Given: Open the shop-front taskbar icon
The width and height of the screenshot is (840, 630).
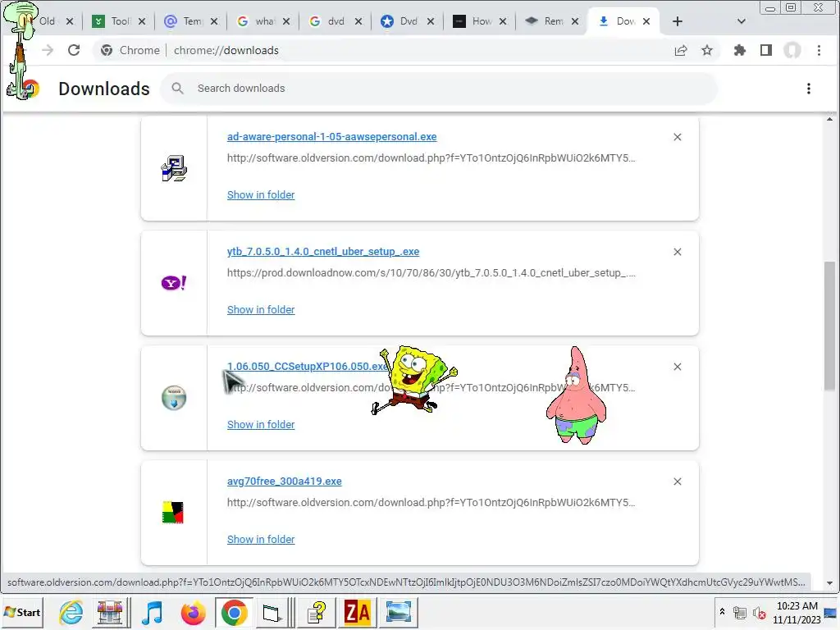Looking at the screenshot, I should [x=110, y=612].
